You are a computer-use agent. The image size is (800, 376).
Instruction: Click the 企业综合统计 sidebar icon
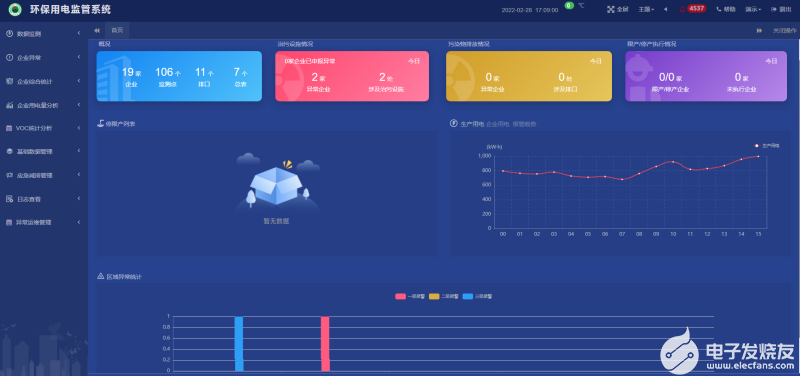pyautogui.click(x=9, y=81)
